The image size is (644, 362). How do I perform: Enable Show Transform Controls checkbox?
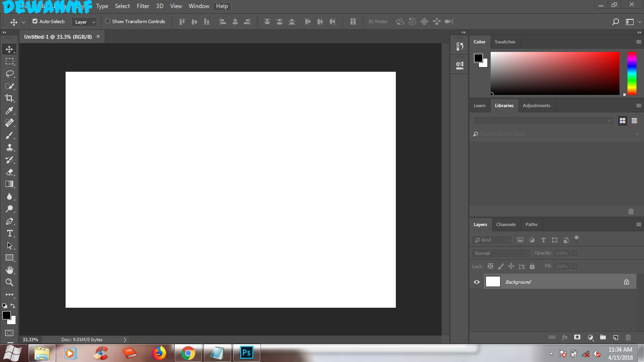[x=108, y=21]
